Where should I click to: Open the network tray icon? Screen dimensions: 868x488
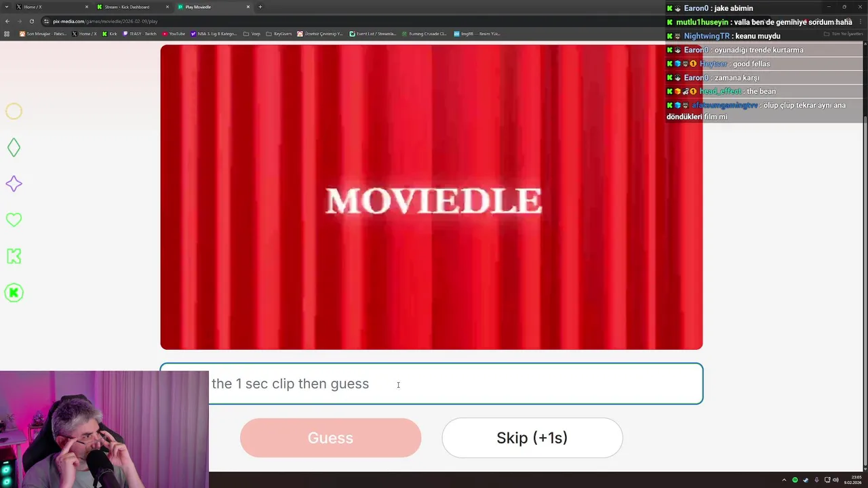pos(827,480)
